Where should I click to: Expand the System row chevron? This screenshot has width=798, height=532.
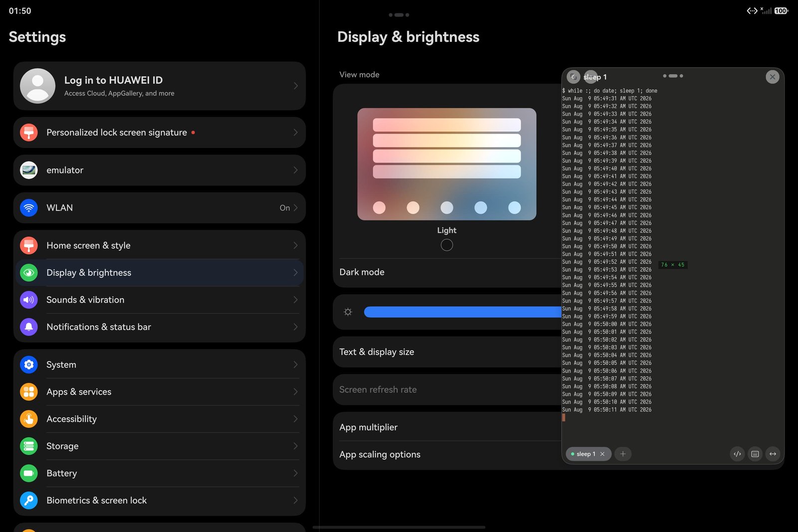point(295,364)
